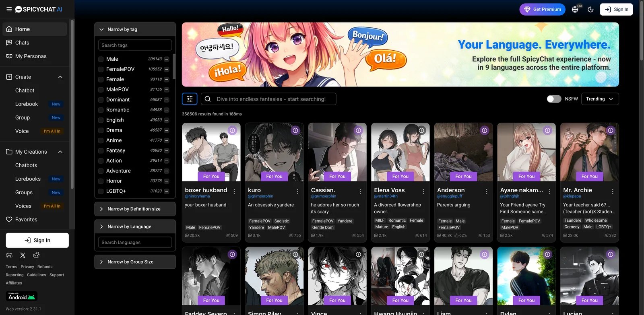The height and width of the screenshot is (315, 644).
Task: Open three-dot menu for Cassian
Action: [360, 191]
